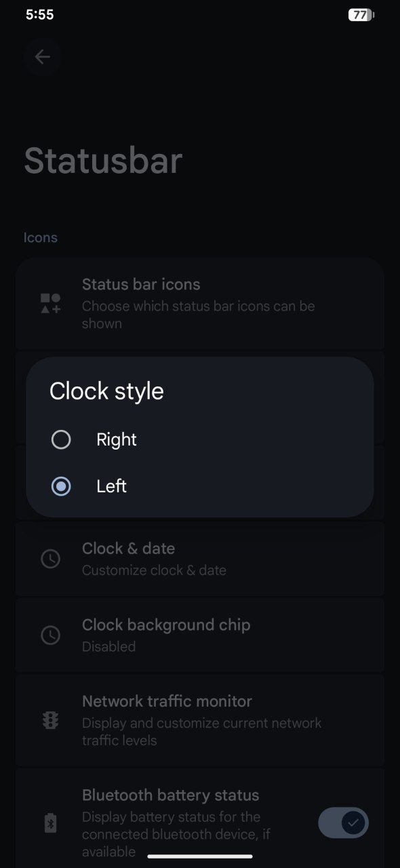Screen dimensions: 400x868
Task: Open Clock & date customization
Action: [200, 559]
